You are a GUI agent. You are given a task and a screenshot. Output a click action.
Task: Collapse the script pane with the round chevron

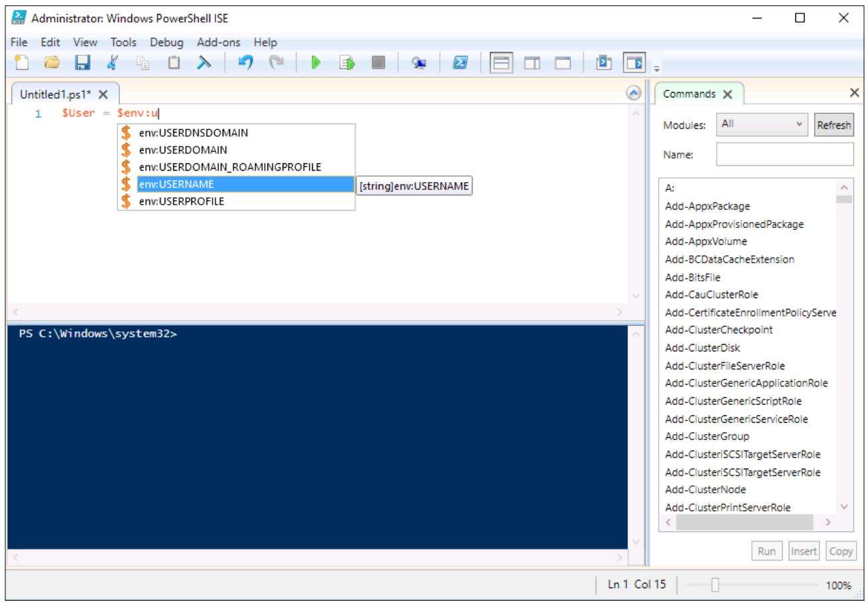pos(635,93)
